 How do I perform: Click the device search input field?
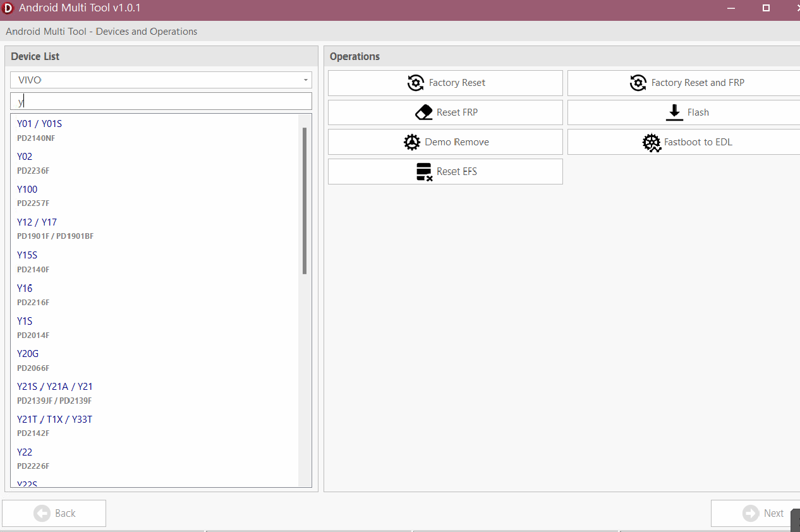[x=161, y=101]
